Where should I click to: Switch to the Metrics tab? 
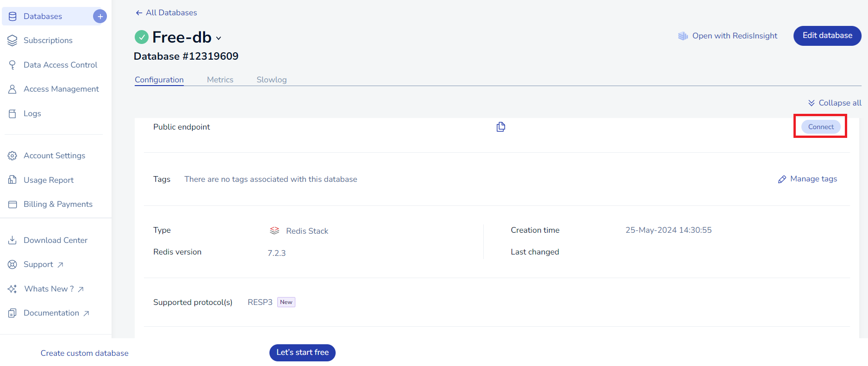pyautogui.click(x=220, y=80)
